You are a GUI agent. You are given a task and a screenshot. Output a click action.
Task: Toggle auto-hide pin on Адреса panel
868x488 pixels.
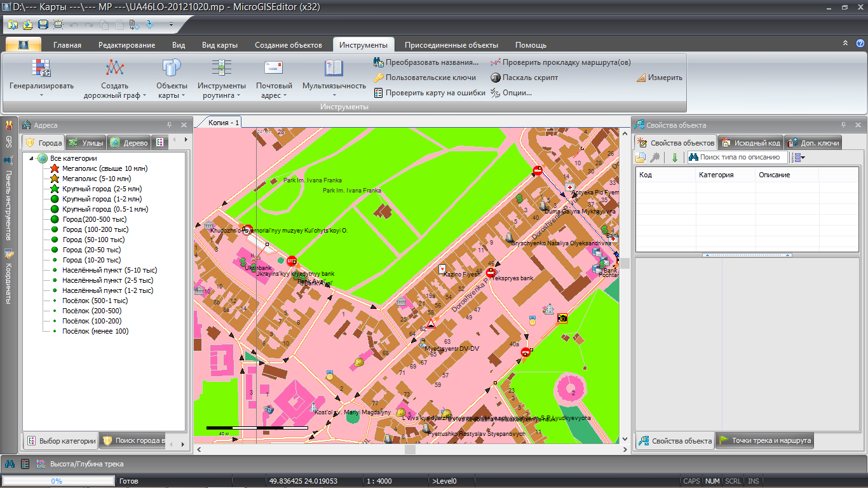tap(170, 125)
